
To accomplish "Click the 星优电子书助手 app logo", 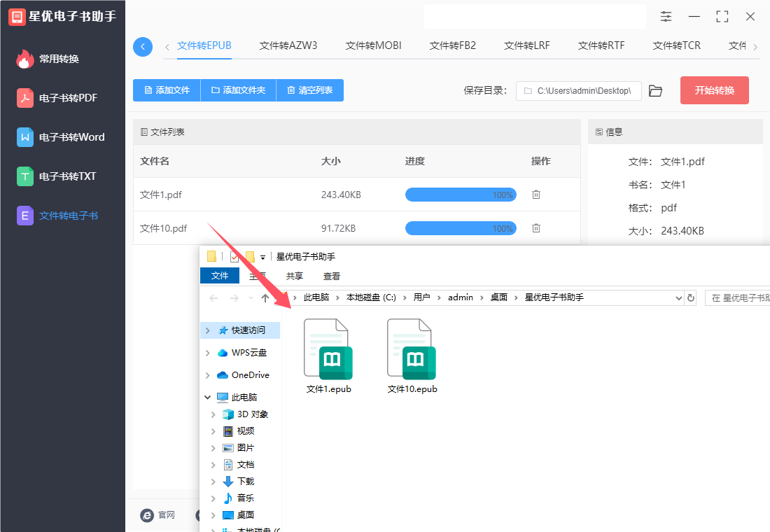I will pyautogui.click(x=17, y=17).
